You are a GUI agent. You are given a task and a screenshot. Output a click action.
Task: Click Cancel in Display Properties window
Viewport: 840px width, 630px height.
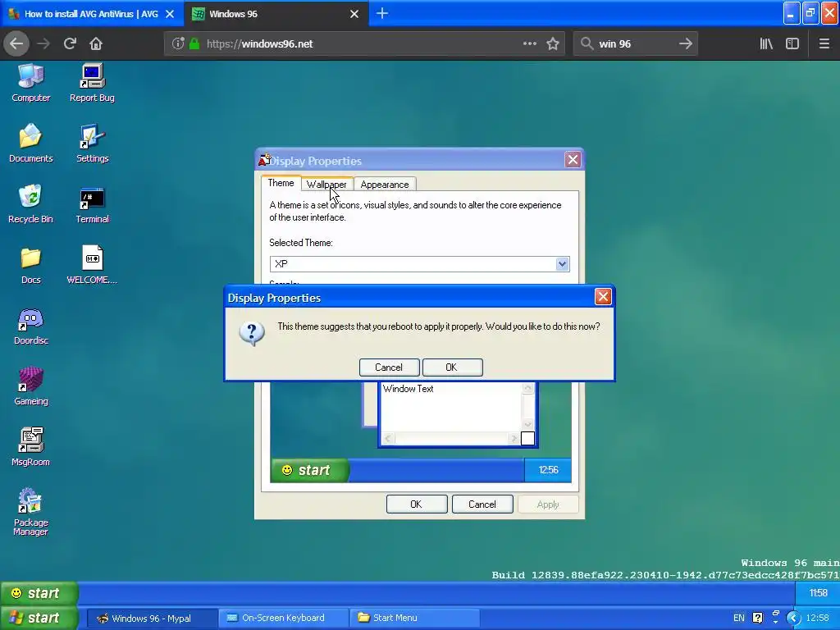(x=482, y=504)
